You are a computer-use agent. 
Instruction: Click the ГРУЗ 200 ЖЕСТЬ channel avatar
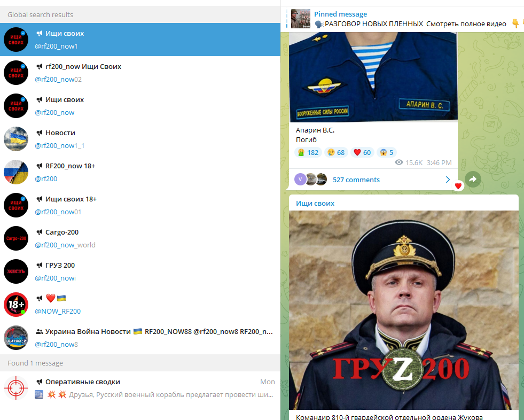point(16,271)
